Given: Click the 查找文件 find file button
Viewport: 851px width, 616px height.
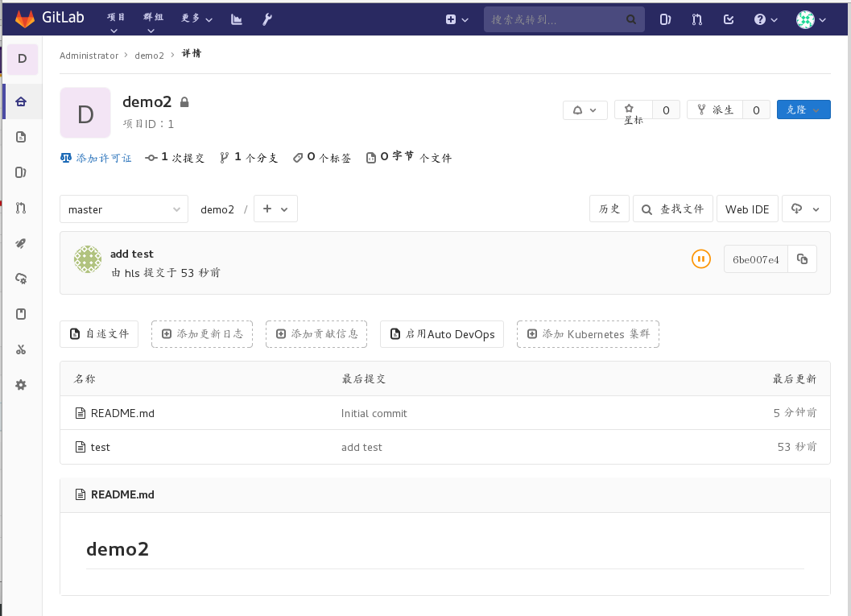Looking at the screenshot, I should [673, 209].
